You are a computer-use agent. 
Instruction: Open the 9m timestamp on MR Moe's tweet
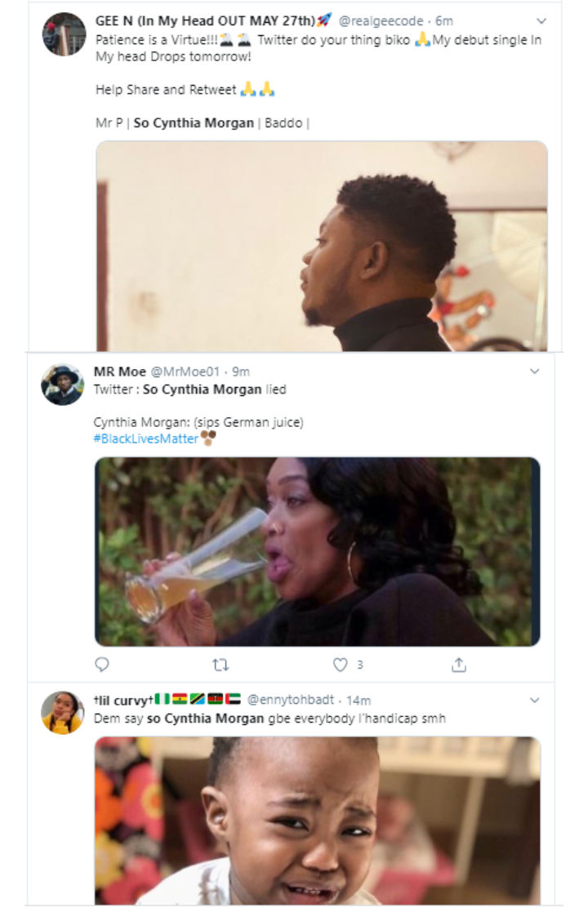(241, 371)
